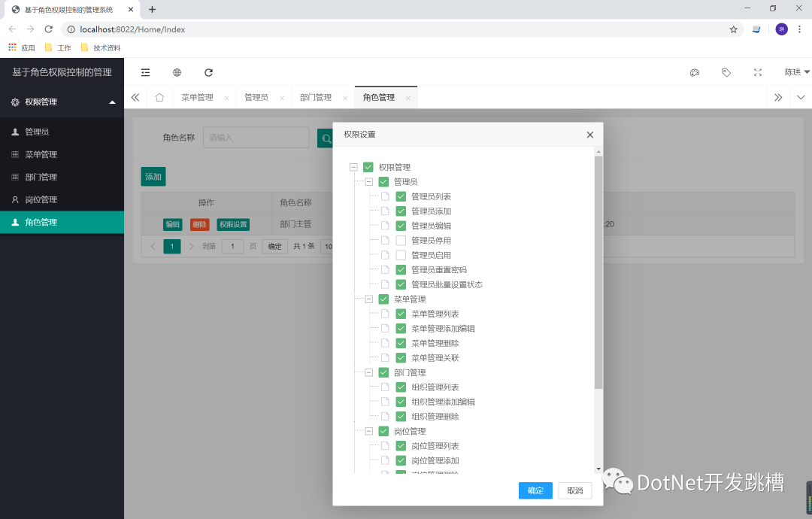This screenshot has height=519, width=812.
Task: Open sidebar 部门管理 menu item
Action: (x=62, y=178)
